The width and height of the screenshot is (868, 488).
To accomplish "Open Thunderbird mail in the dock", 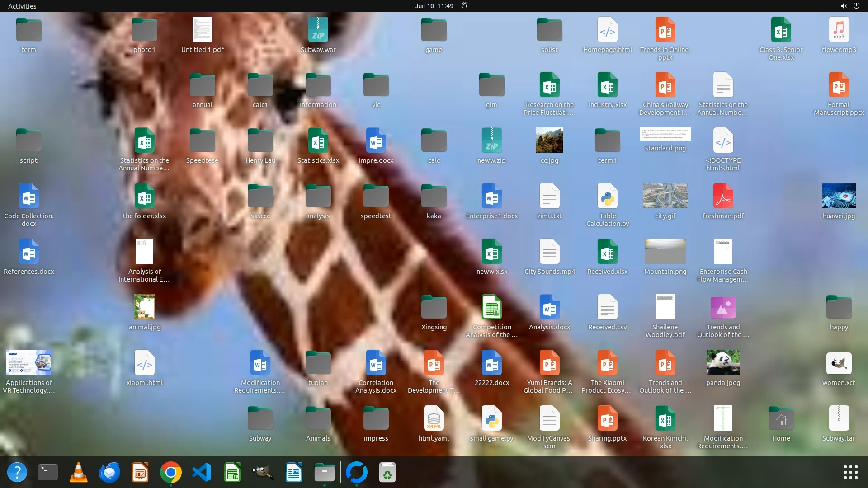I will point(109,473).
